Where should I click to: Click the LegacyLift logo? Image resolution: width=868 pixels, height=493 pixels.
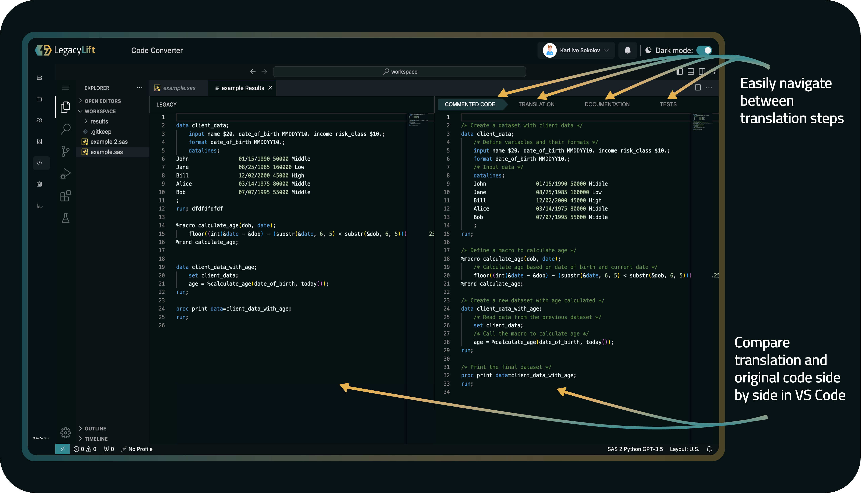[x=65, y=50]
